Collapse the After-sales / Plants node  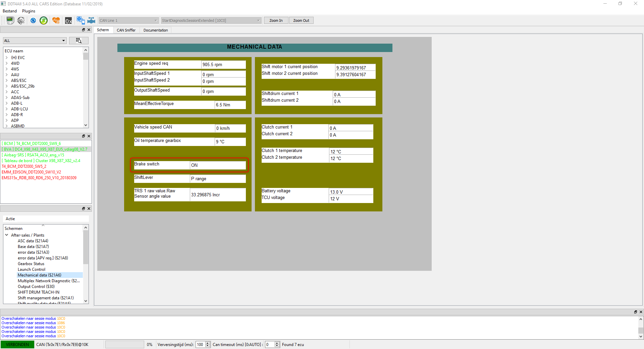[x=7, y=235]
